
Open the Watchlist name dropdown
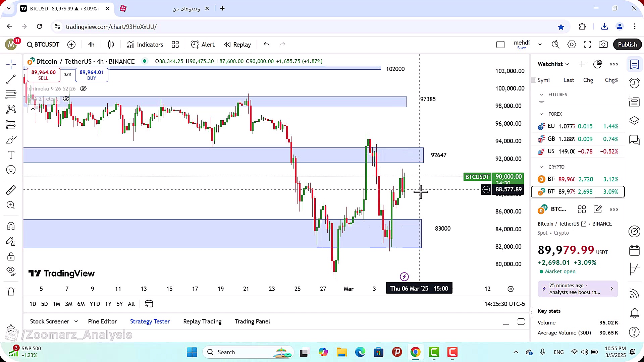tap(553, 64)
